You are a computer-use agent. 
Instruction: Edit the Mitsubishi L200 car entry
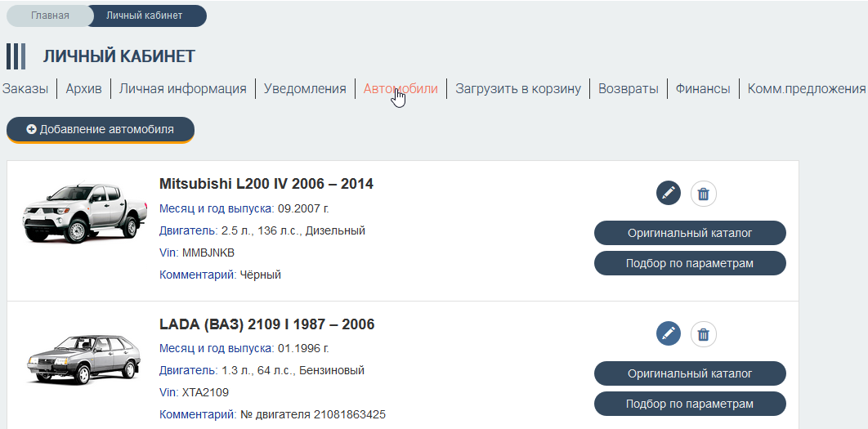point(669,194)
